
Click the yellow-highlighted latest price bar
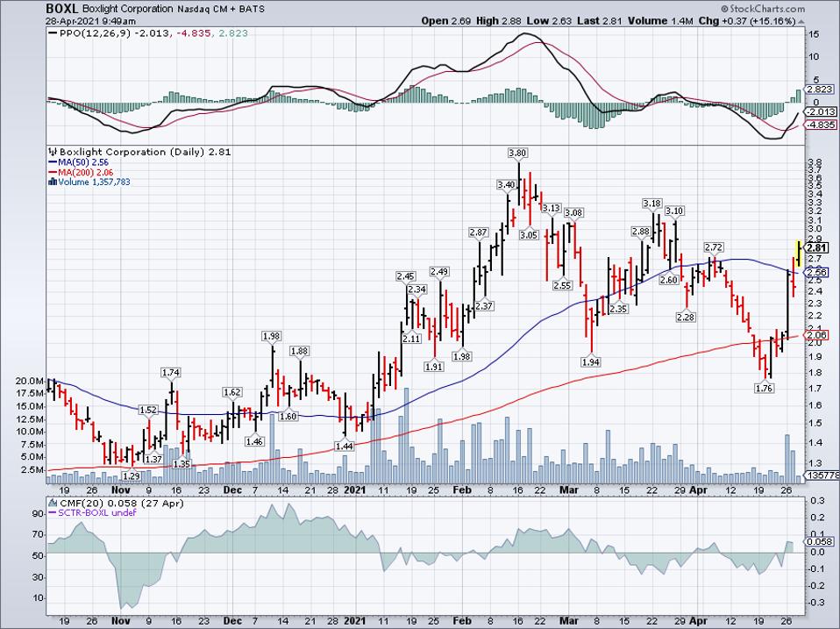coord(799,253)
